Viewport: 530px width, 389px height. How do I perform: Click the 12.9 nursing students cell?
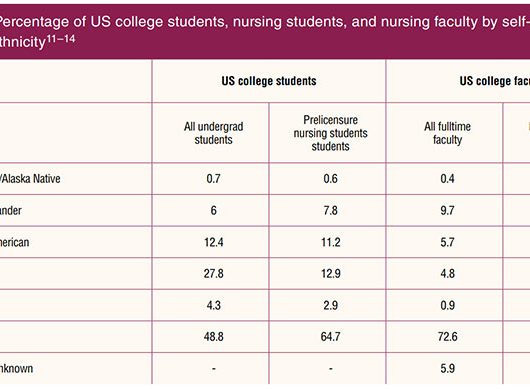click(330, 273)
